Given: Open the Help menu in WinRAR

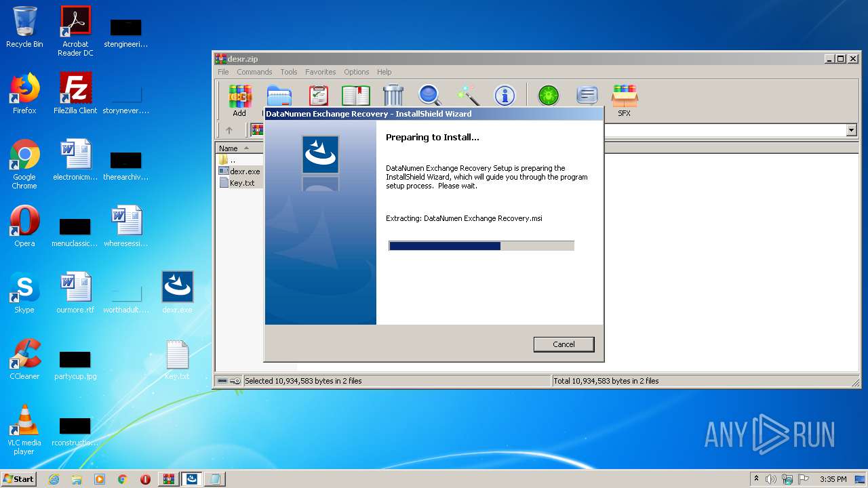Looking at the screenshot, I should pyautogui.click(x=384, y=72).
